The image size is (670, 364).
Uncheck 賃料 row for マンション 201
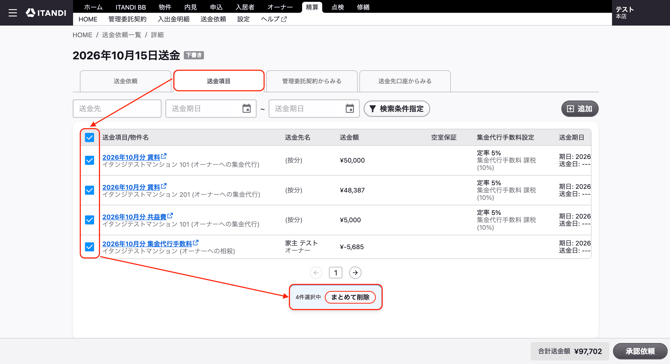click(x=89, y=190)
